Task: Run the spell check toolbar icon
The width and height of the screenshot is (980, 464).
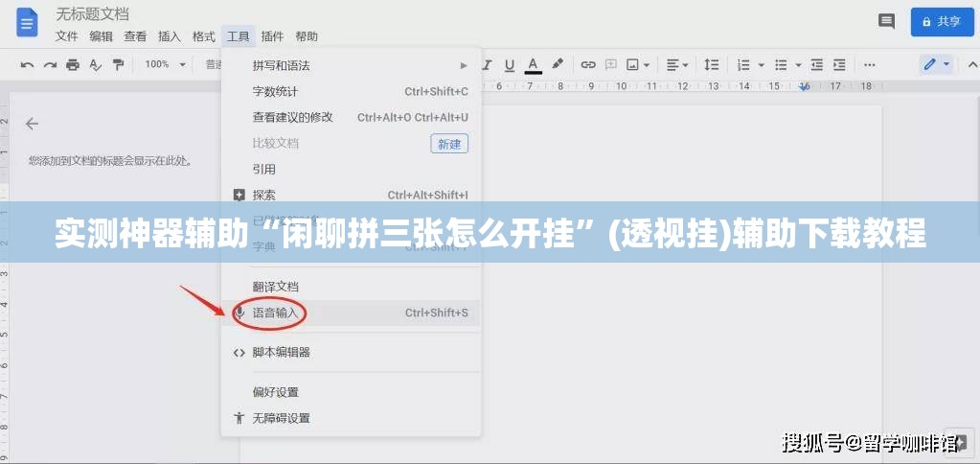Action: (95, 64)
